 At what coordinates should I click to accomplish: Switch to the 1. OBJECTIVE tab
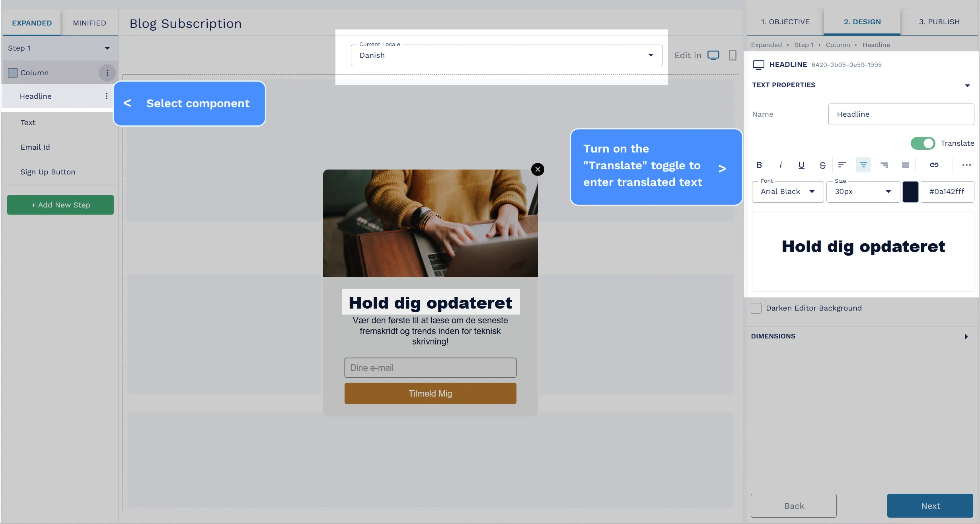[x=786, y=22]
